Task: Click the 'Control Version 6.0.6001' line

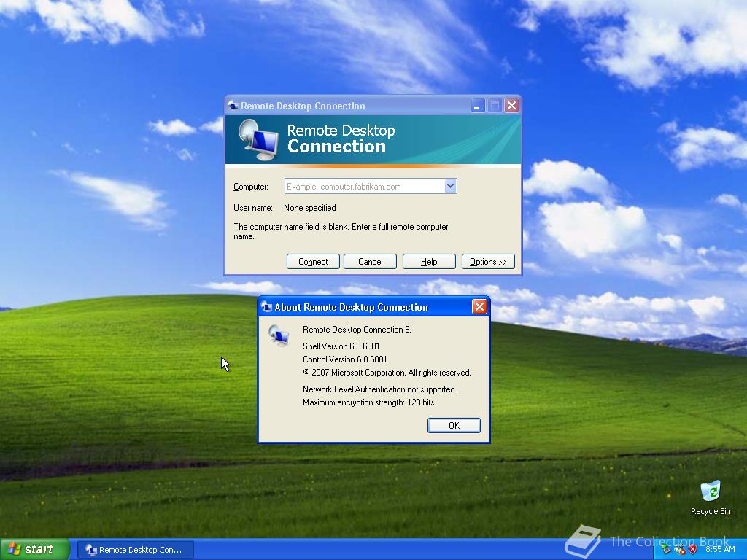Action: (344, 359)
